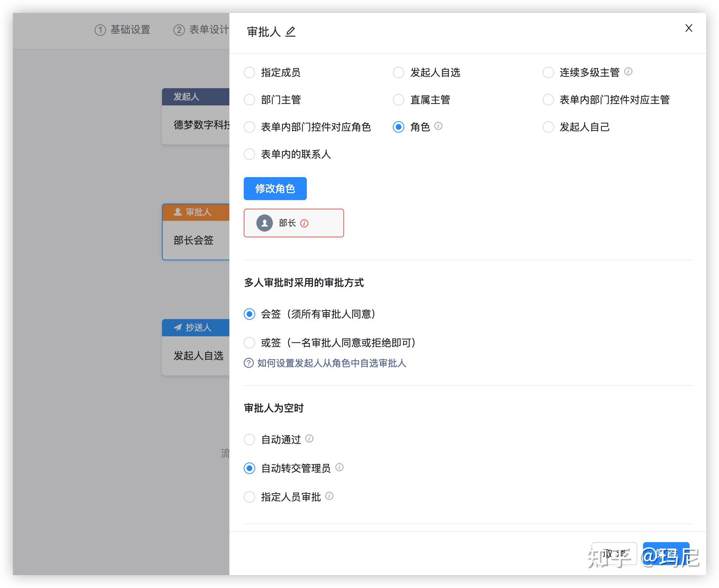Click the edit pencil icon next to 审批人 title
The width and height of the screenshot is (719, 588).
tap(291, 32)
